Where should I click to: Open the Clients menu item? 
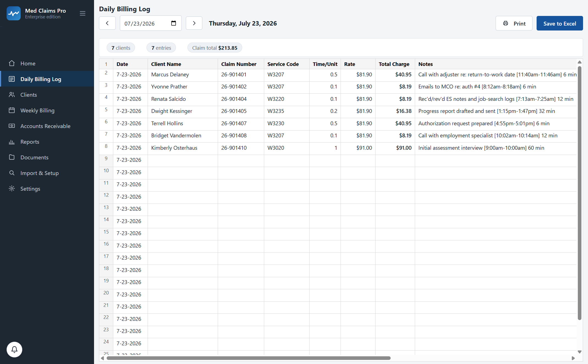[x=47, y=95]
